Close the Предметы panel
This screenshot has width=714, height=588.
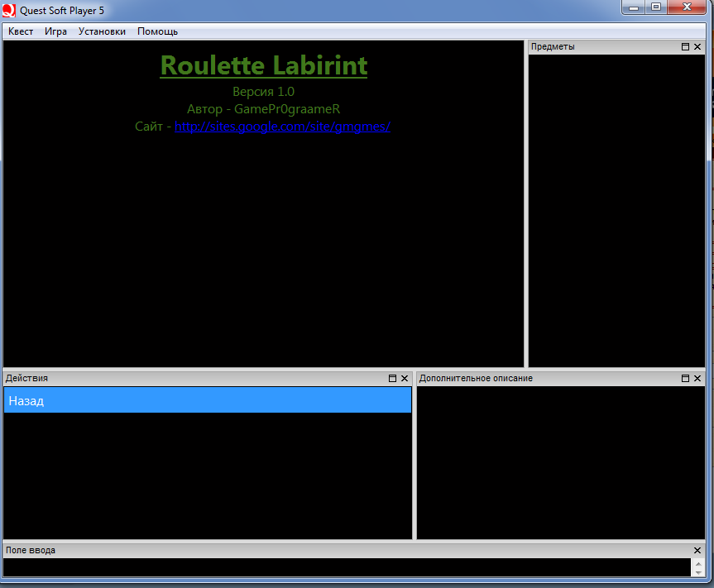[697, 47]
